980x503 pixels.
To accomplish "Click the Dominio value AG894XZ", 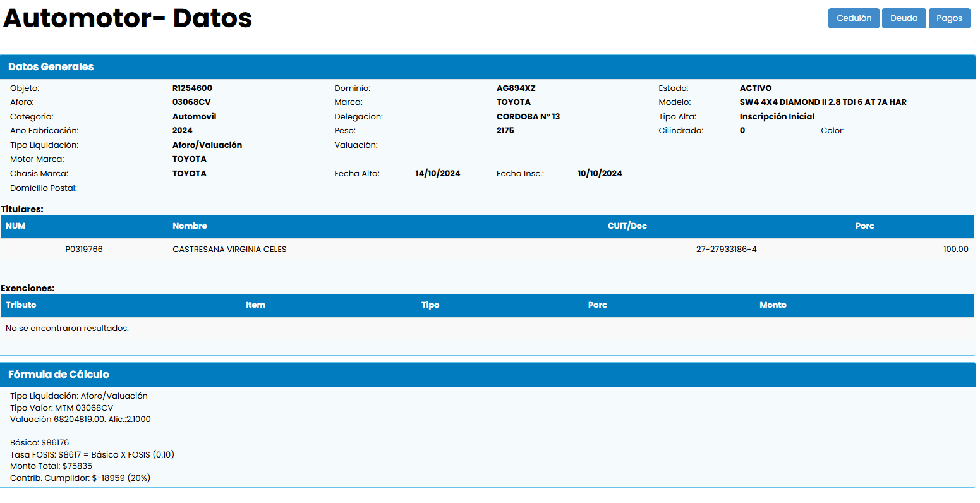I will point(516,88).
